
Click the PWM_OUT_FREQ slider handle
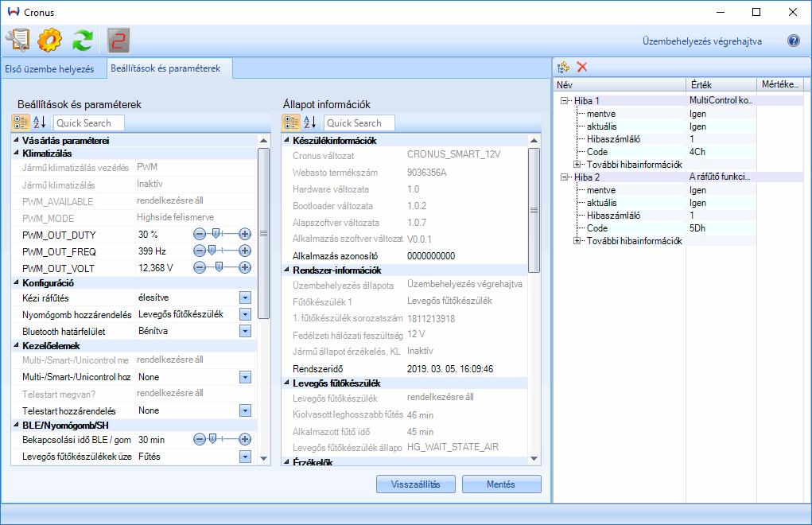212,251
